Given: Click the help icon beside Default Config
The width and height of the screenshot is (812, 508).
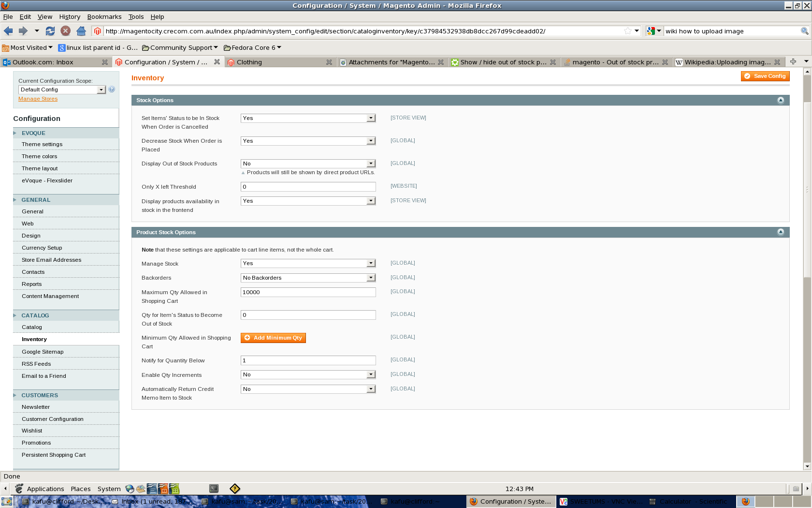Looking at the screenshot, I should [x=112, y=90].
